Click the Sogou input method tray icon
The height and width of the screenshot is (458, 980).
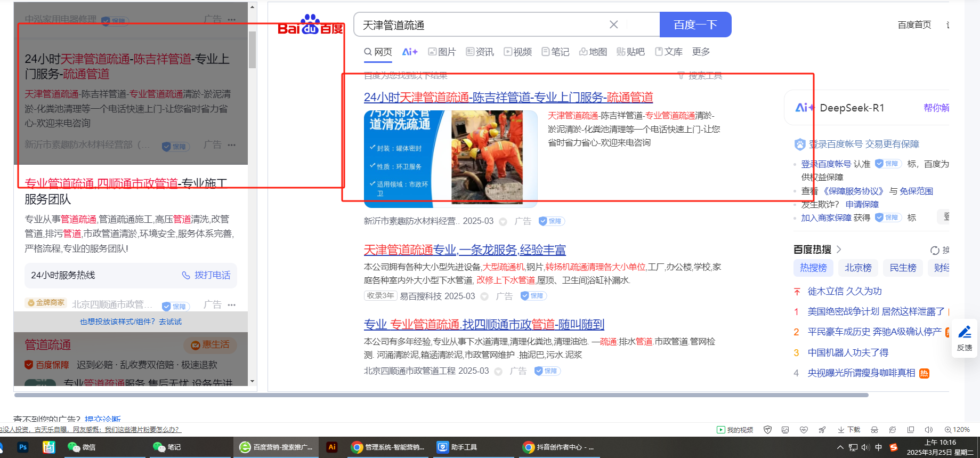(894, 447)
